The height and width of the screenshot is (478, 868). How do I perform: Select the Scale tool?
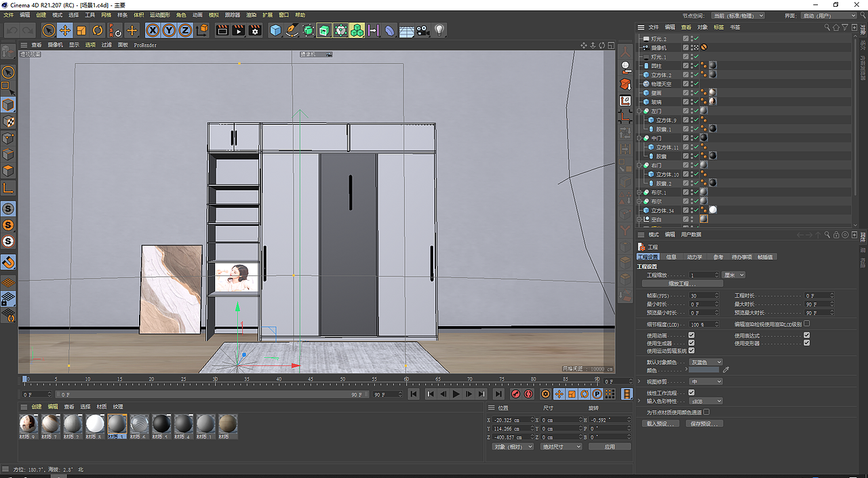[x=80, y=31]
